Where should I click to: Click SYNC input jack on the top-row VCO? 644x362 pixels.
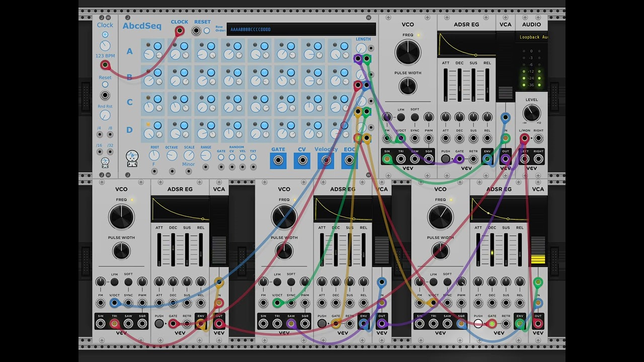pyautogui.click(x=415, y=138)
